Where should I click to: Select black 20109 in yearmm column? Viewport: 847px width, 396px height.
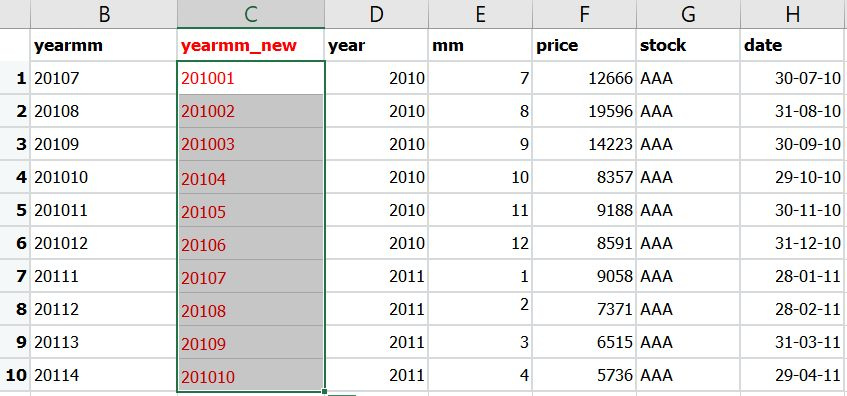104,144
